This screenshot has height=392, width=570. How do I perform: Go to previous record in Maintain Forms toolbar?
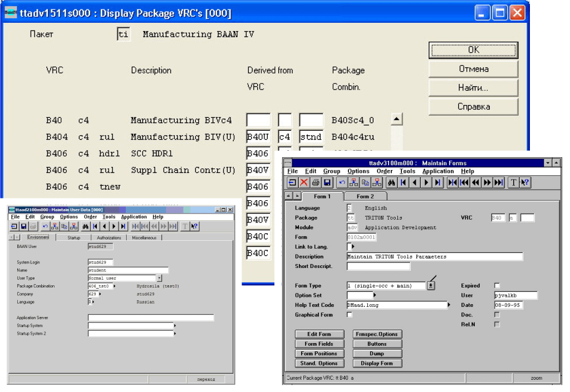[x=415, y=182]
